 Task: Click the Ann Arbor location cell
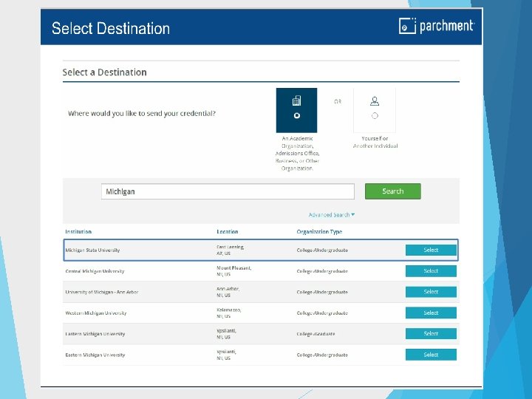click(228, 292)
